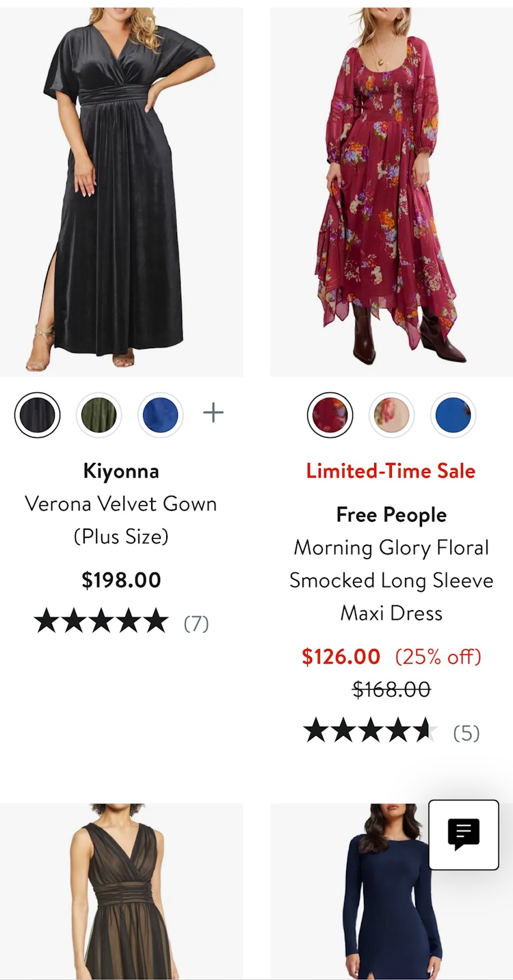513x980 pixels.
Task: Click the $126.00 sale price
Action: point(341,657)
